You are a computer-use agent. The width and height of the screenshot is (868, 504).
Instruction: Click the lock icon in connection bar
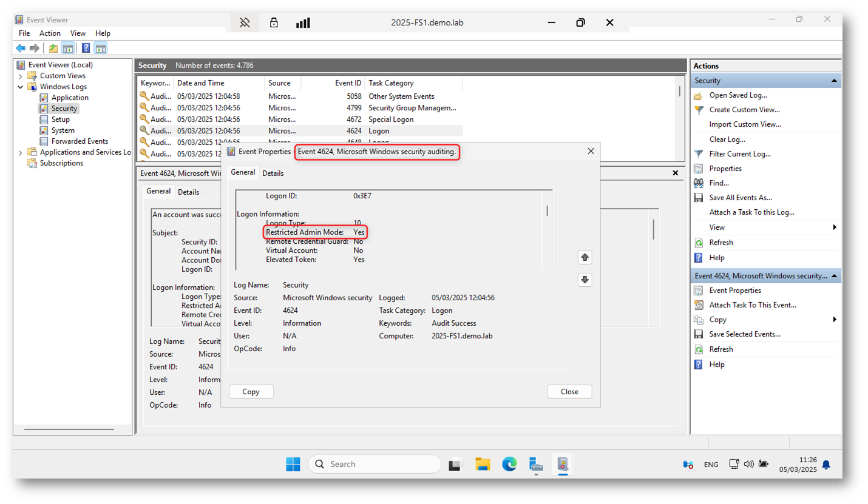tap(274, 22)
